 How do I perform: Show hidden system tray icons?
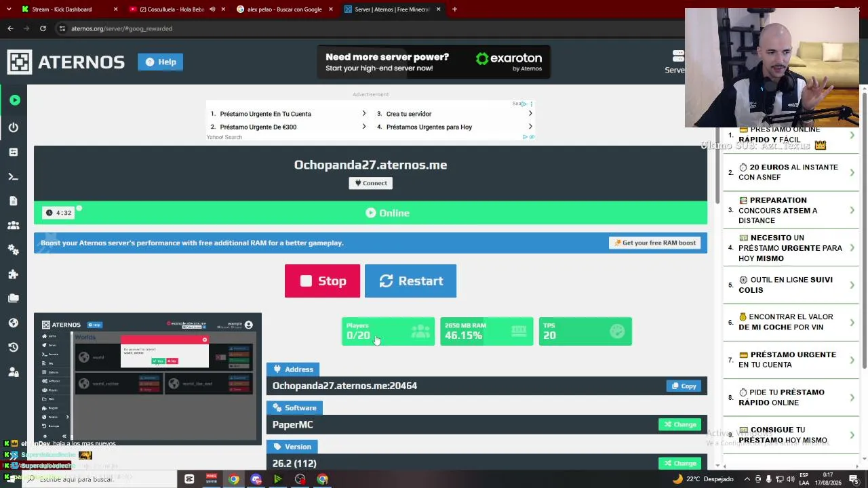748,479
